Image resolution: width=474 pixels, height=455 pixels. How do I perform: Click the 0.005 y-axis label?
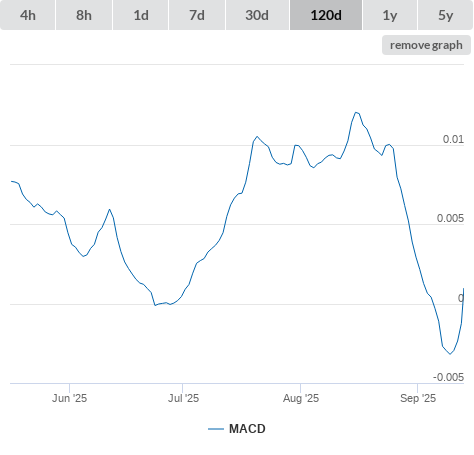pyautogui.click(x=450, y=218)
